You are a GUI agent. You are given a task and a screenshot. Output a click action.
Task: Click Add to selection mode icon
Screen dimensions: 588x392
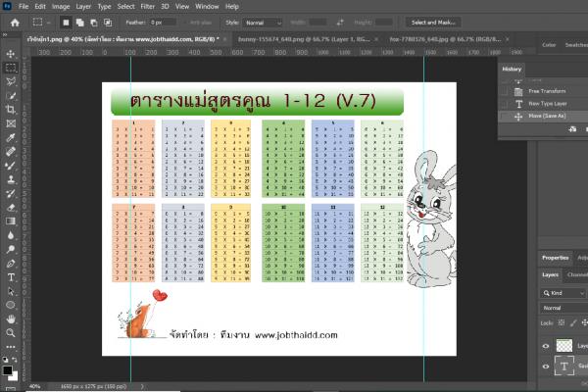click(80, 23)
